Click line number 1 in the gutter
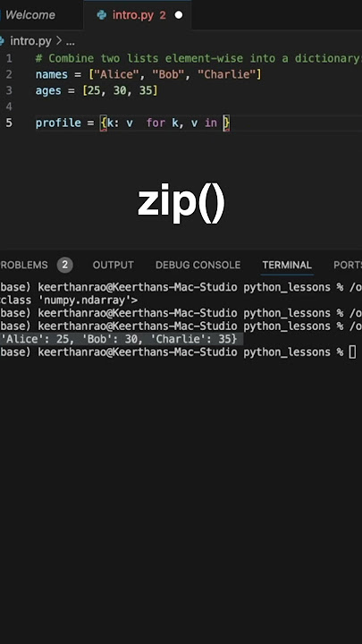This screenshot has width=362, height=644. point(9,58)
